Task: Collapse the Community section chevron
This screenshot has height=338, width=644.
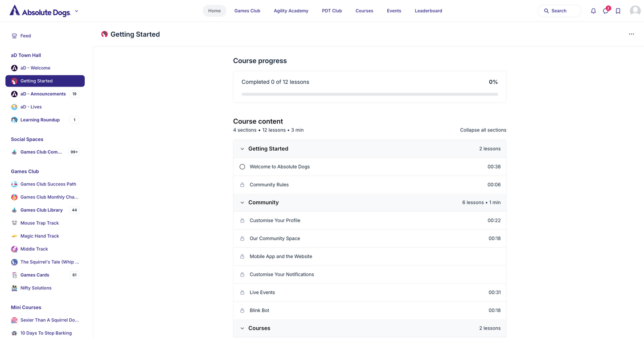Action: pos(242,202)
